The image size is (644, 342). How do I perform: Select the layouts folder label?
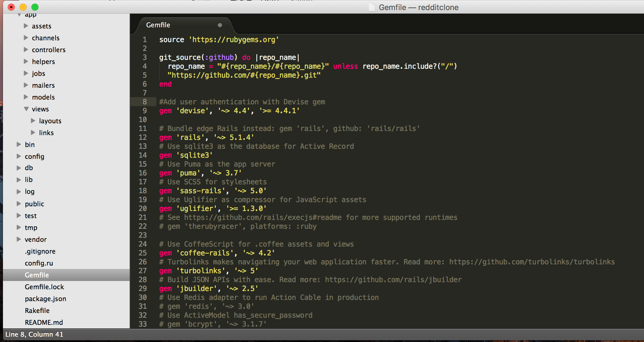point(50,121)
